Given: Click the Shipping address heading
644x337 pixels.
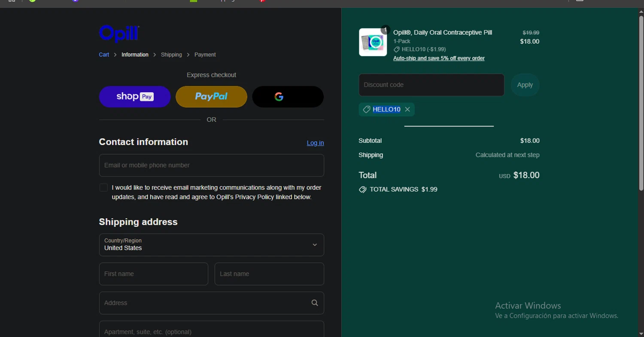Looking at the screenshot, I should tap(138, 222).
